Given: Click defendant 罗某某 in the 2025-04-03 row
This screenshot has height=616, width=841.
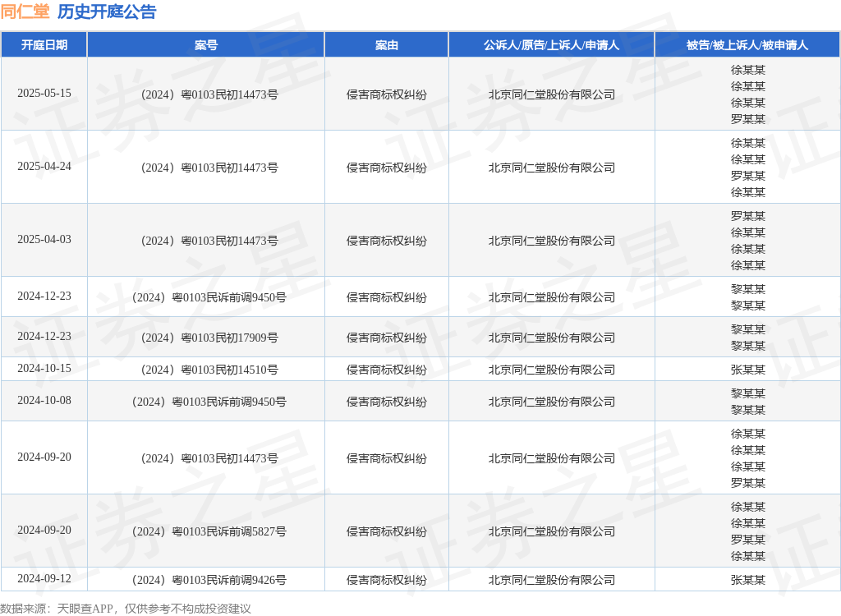Looking at the screenshot, I should click(747, 216).
